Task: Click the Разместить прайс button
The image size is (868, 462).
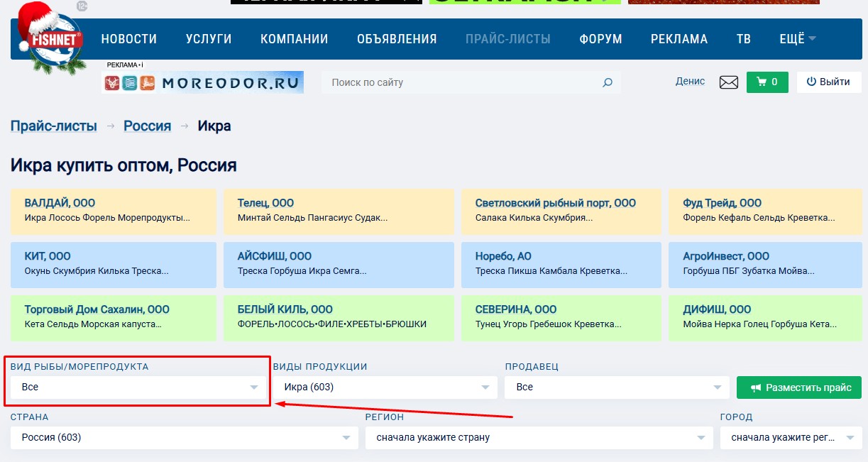Action: click(798, 387)
